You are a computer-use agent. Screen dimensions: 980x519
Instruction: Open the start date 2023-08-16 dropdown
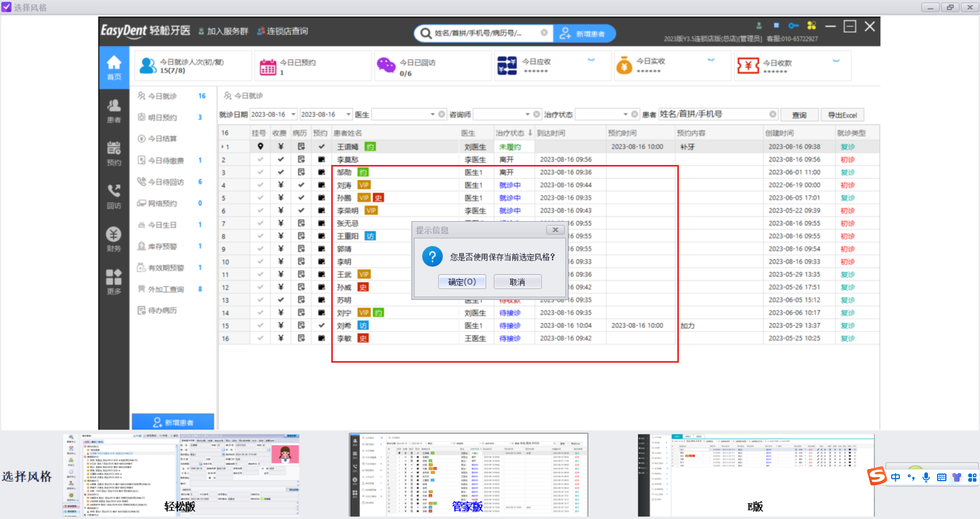tap(293, 114)
